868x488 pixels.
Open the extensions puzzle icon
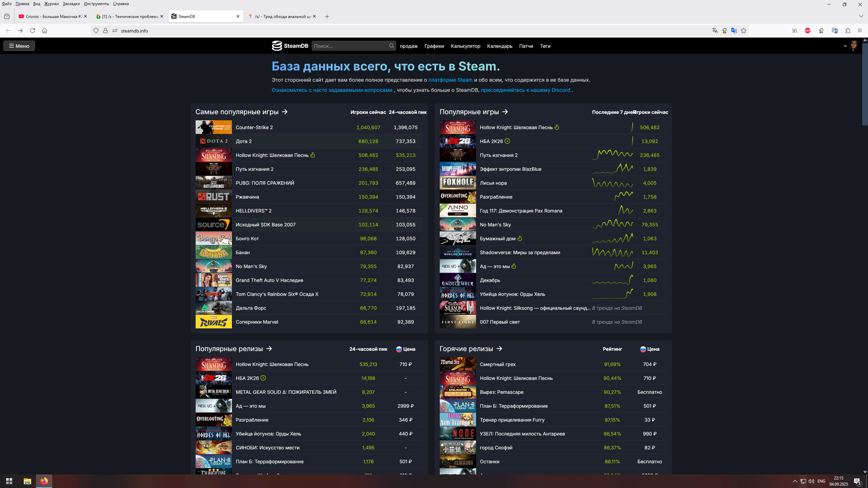point(848,30)
